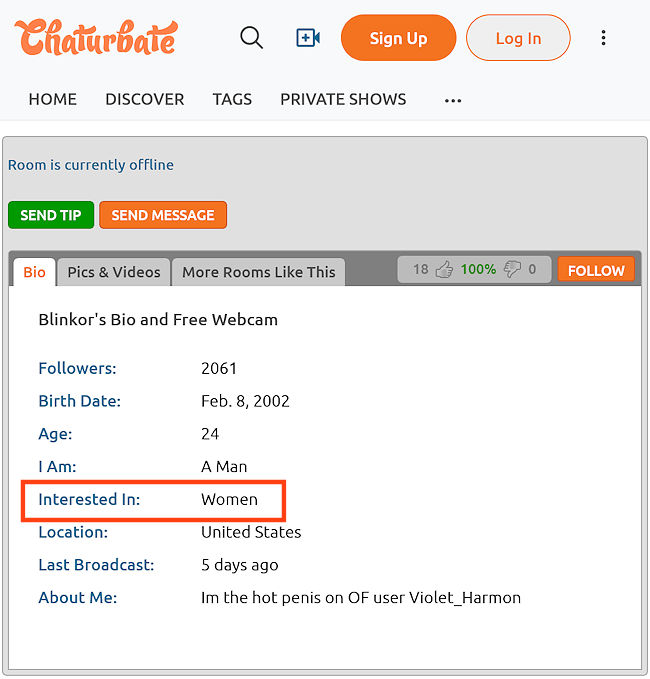Click the 100% satisfaction rating
Image resolution: width=650 pixels, height=679 pixels.
(478, 269)
